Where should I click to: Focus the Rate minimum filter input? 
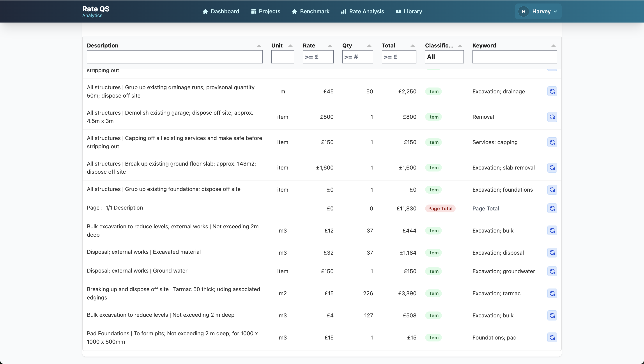coord(318,57)
